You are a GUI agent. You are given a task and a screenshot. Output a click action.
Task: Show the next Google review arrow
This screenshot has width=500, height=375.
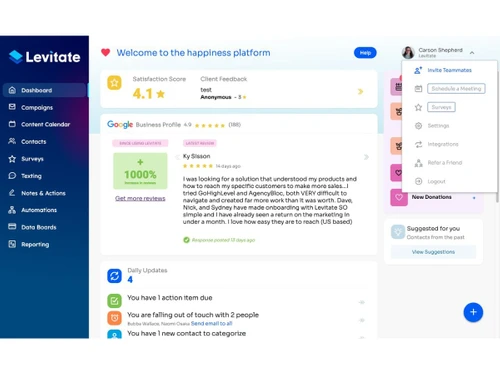coord(366,157)
